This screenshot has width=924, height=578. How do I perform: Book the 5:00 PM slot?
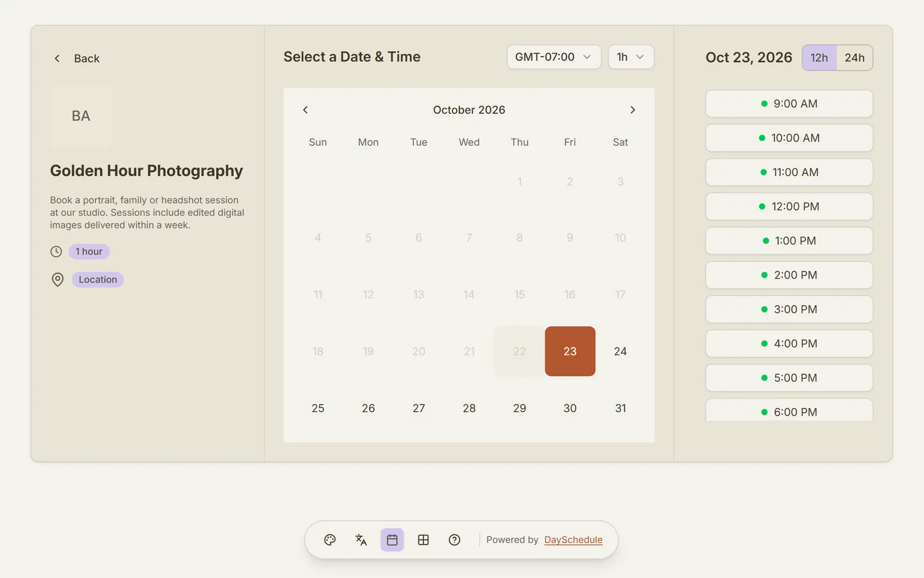[789, 378]
